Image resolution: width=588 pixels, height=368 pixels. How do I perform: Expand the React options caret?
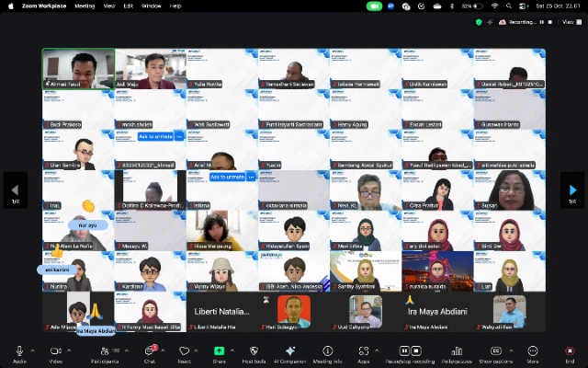(196, 351)
